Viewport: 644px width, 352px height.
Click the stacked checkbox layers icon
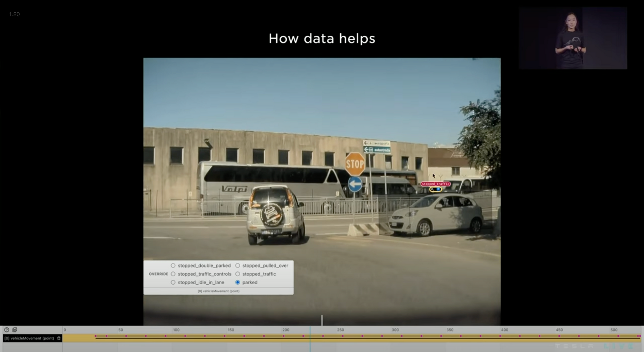pyautogui.click(x=15, y=330)
